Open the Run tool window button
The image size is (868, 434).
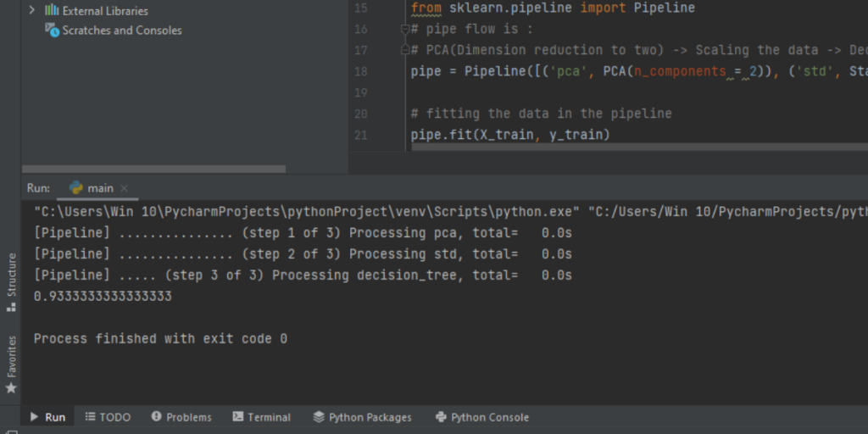pyautogui.click(x=47, y=417)
